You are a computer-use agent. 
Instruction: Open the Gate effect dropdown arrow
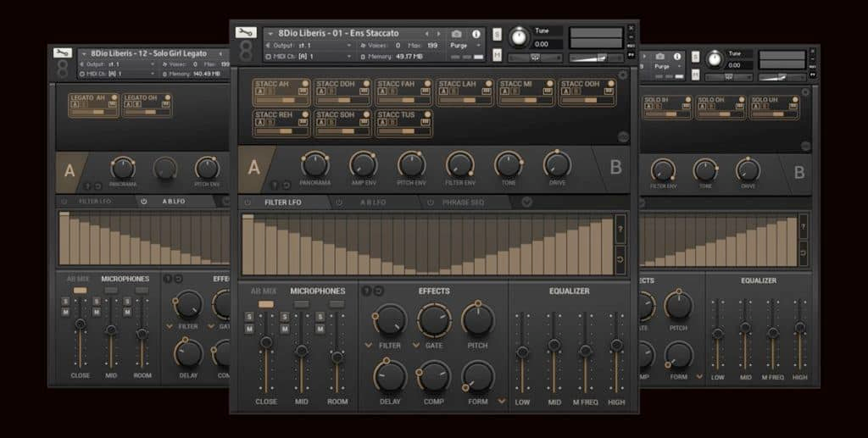tap(416, 346)
